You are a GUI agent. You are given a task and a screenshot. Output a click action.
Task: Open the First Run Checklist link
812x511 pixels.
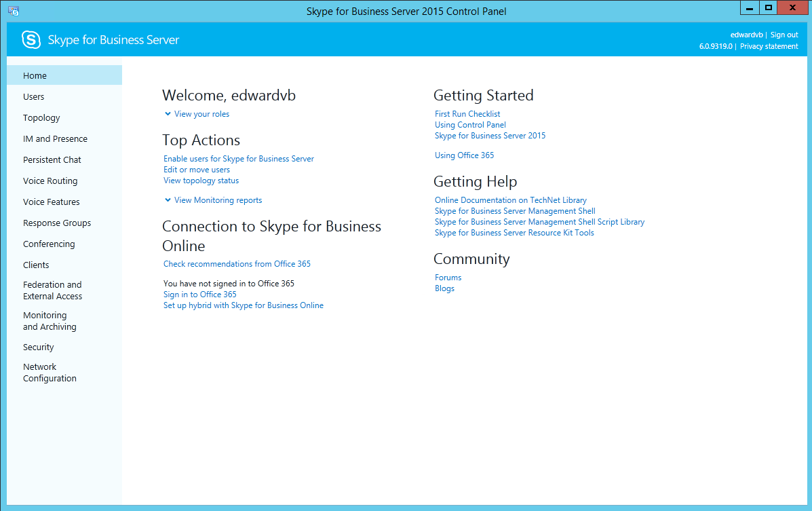click(x=467, y=114)
